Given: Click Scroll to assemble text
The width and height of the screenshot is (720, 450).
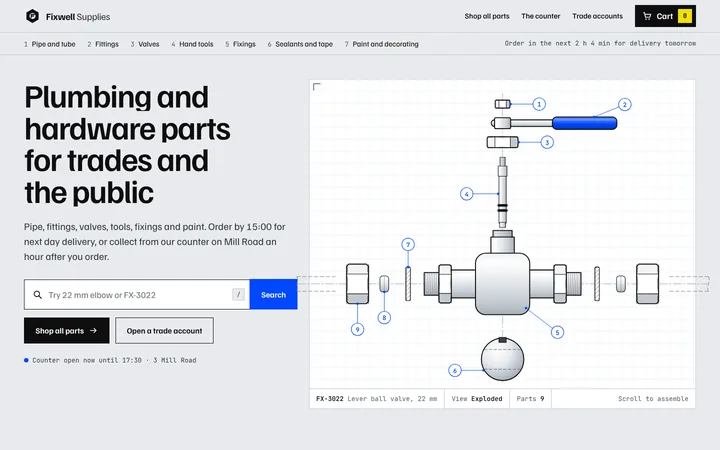Looking at the screenshot, I should click(653, 399).
